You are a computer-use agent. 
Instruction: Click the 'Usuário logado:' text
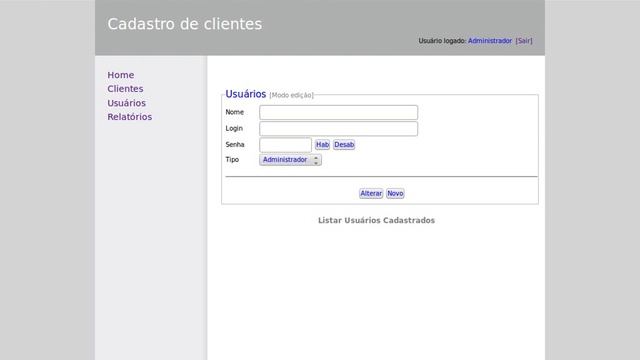(x=442, y=41)
